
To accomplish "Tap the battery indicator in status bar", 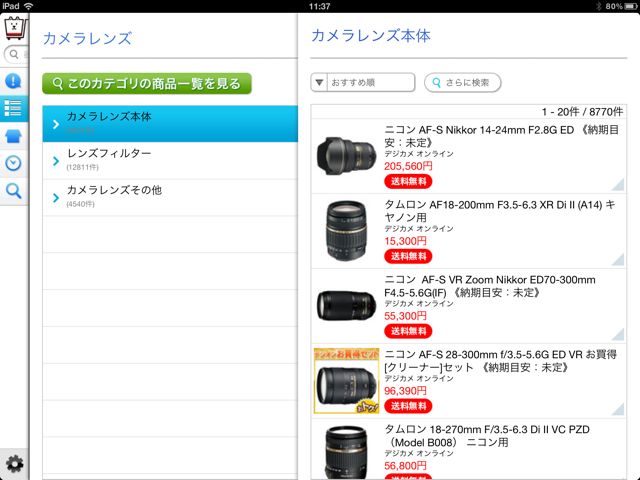I will pos(631,6).
